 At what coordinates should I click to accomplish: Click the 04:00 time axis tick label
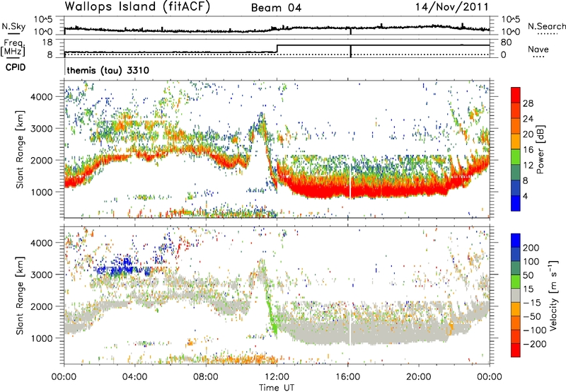pyautogui.click(x=135, y=377)
